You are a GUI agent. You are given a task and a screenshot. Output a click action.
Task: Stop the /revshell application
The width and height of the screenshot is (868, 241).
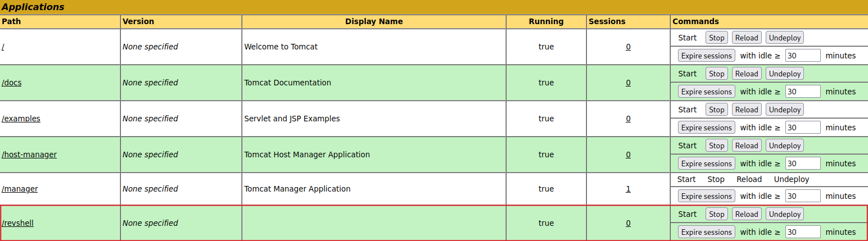click(x=716, y=214)
